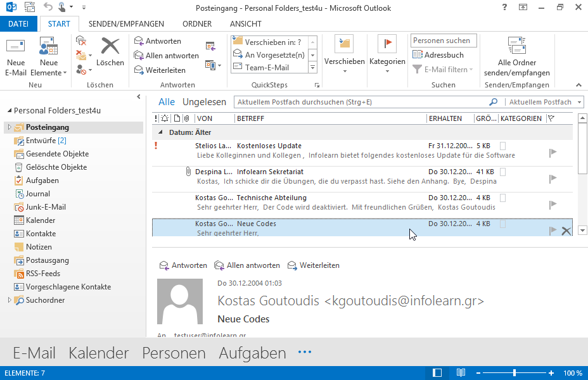Click Weiterleiten in the reading pane
Image resolution: width=588 pixels, height=380 pixels.
pos(313,265)
